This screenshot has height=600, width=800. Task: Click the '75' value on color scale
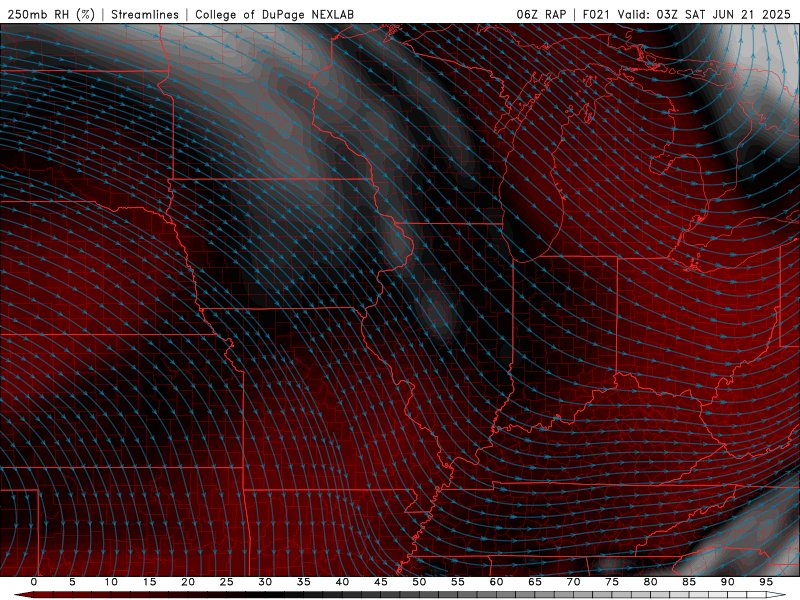tap(612, 582)
